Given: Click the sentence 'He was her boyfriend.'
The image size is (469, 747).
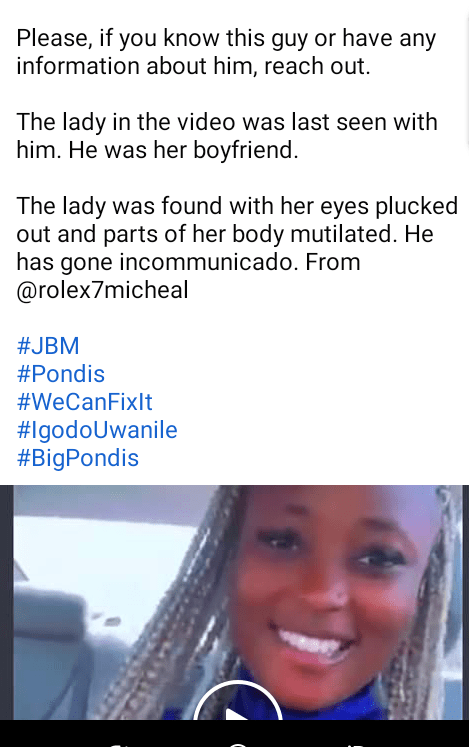Looking at the screenshot, I should click(183, 150).
